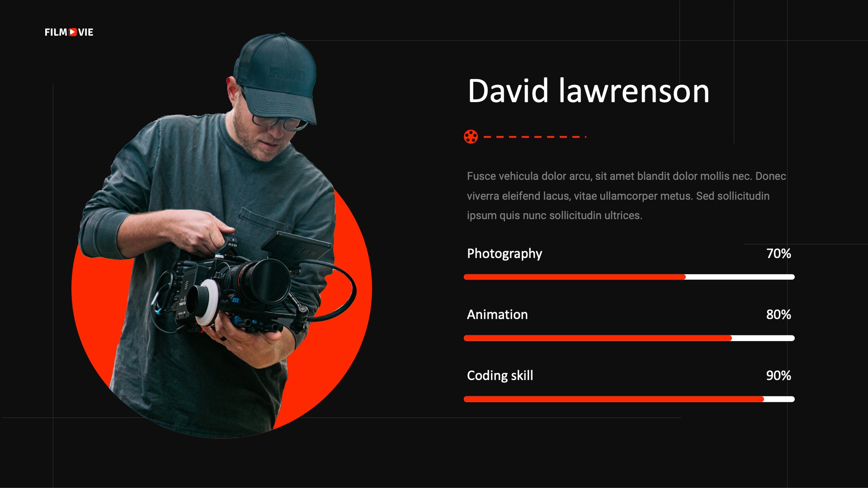The width and height of the screenshot is (868, 488).
Task: Click the Coding skill progress bar
Action: [629, 399]
